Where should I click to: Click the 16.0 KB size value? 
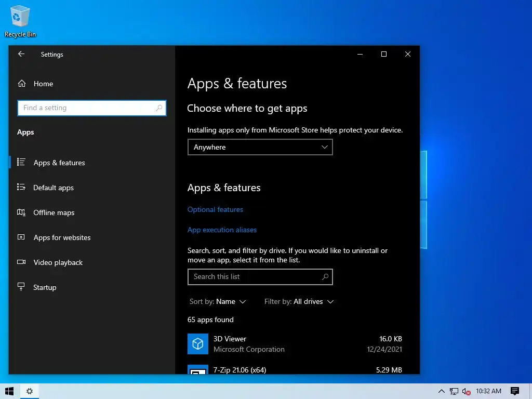tap(391, 339)
